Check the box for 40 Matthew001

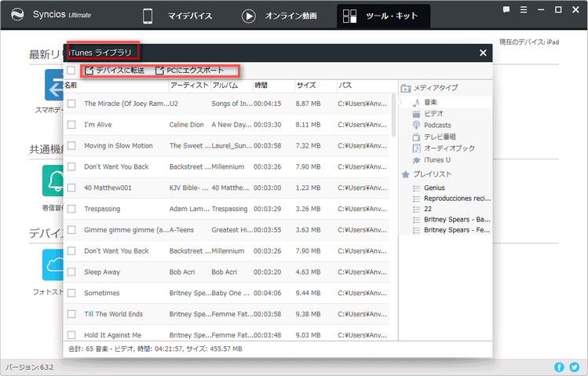point(71,188)
